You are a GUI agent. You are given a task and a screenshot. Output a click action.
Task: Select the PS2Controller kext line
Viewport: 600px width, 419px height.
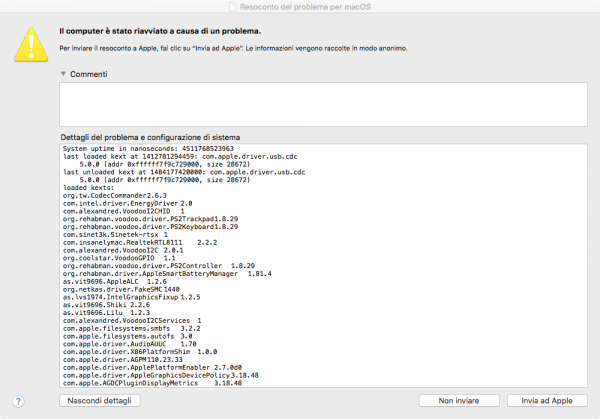159,266
